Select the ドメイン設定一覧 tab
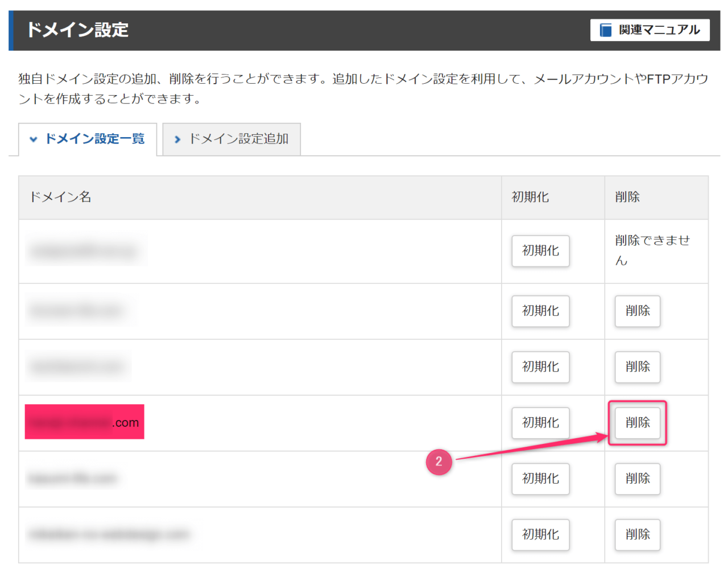This screenshot has height=572, width=728. point(88,139)
